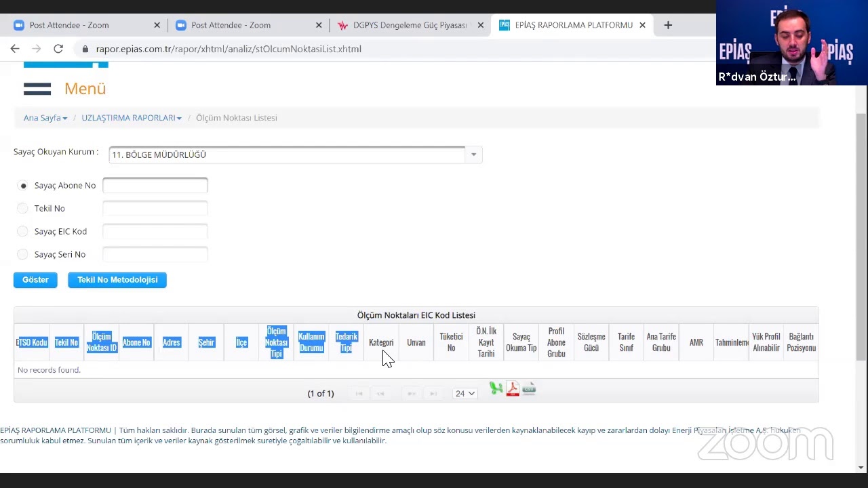
Task: Jump to the last page of results
Action: click(x=433, y=394)
